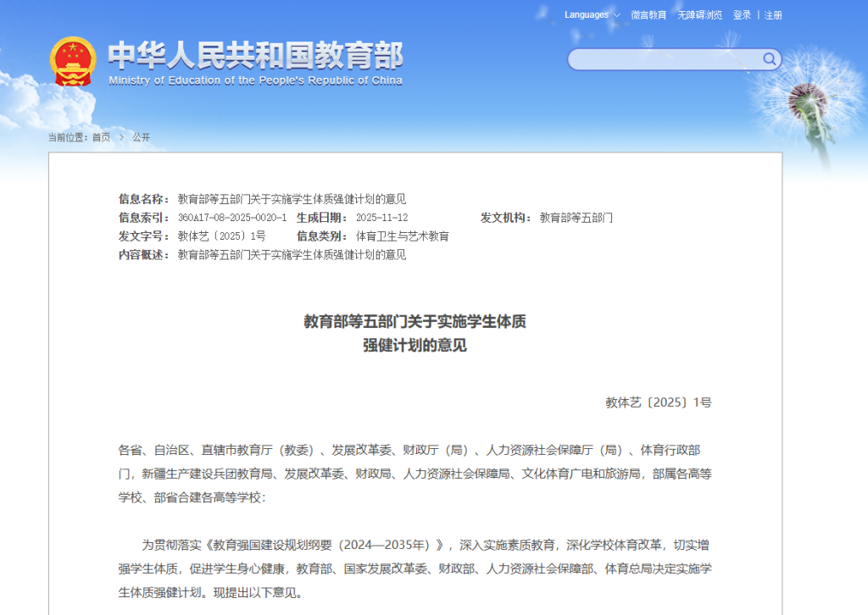This screenshot has height=615, width=868.
Task: Click the index number 360A17-08-2025-0020-1
Action: tap(231, 218)
